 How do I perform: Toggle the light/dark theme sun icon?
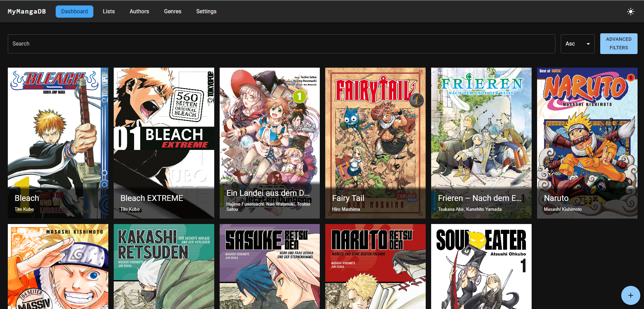[630, 12]
